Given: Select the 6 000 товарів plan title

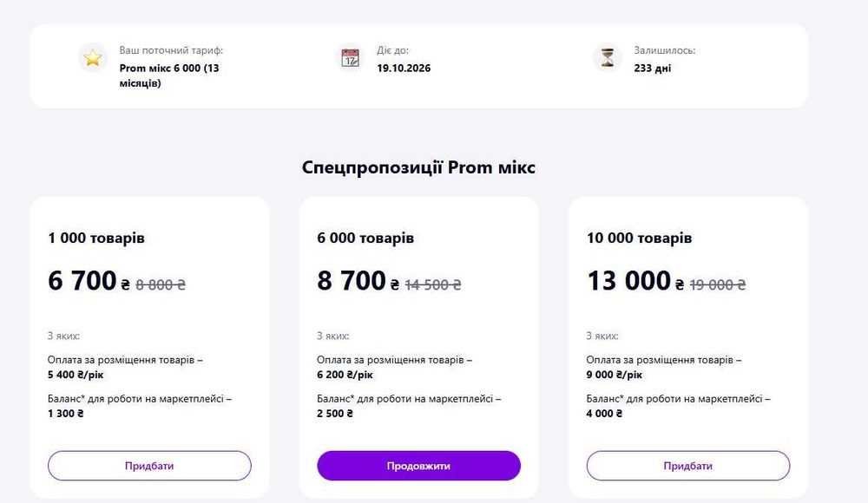Looking at the screenshot, I should (x=365, y=238).
